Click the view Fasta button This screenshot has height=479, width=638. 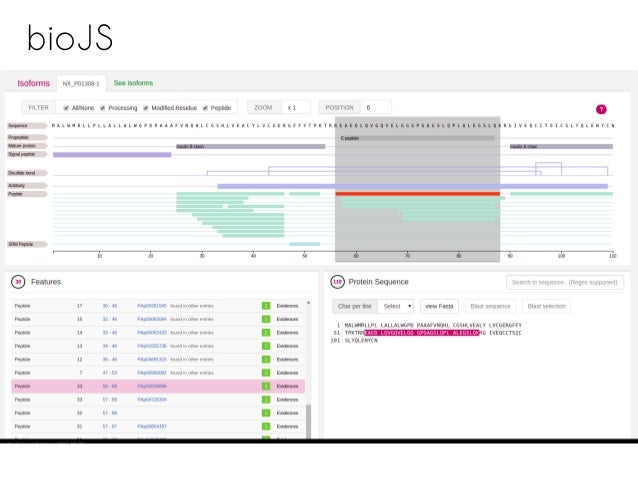pos(439,306)
